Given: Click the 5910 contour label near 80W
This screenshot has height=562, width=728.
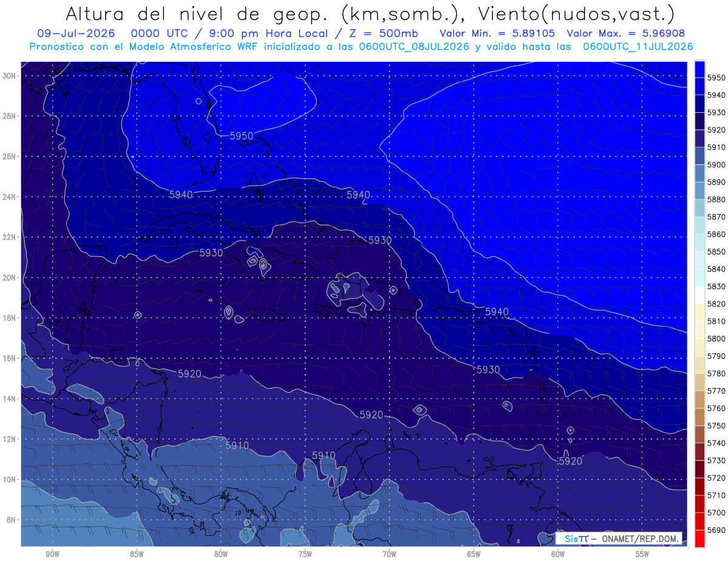Looking at the screenshot, I should (237, 446).
